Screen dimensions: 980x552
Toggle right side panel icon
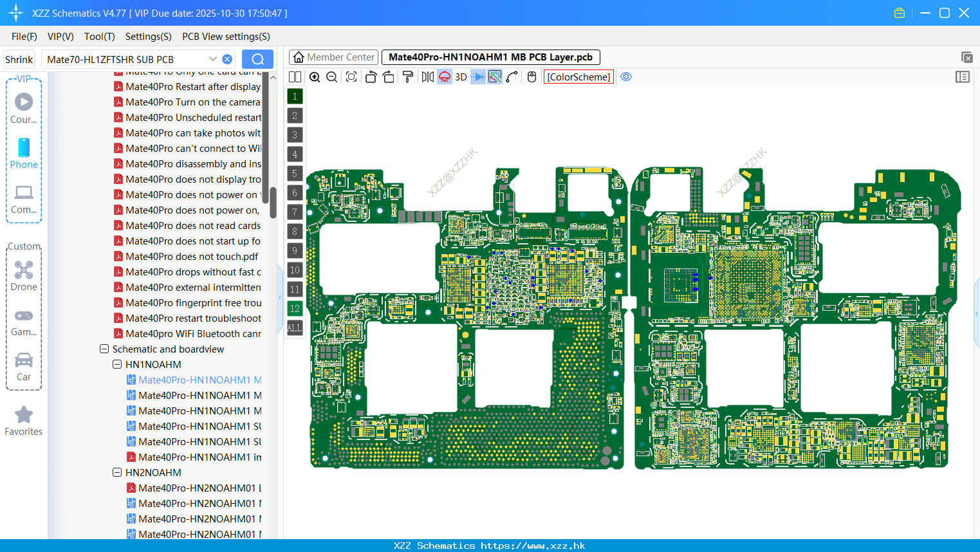[x=963, y=77]
